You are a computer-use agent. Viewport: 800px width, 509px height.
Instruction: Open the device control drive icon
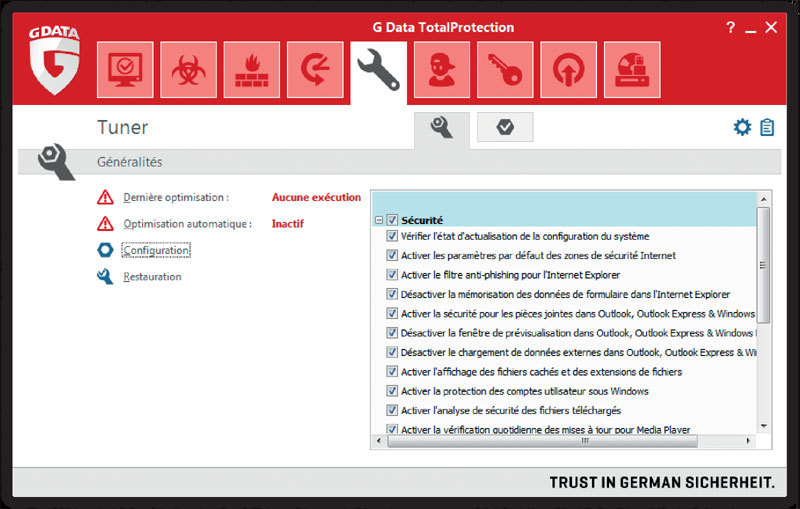coord(632,70)
